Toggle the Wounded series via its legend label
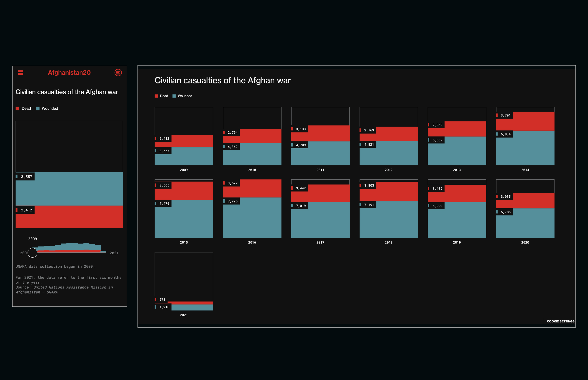The height and width of the screenshot is (380, 588). pos(50,108)
